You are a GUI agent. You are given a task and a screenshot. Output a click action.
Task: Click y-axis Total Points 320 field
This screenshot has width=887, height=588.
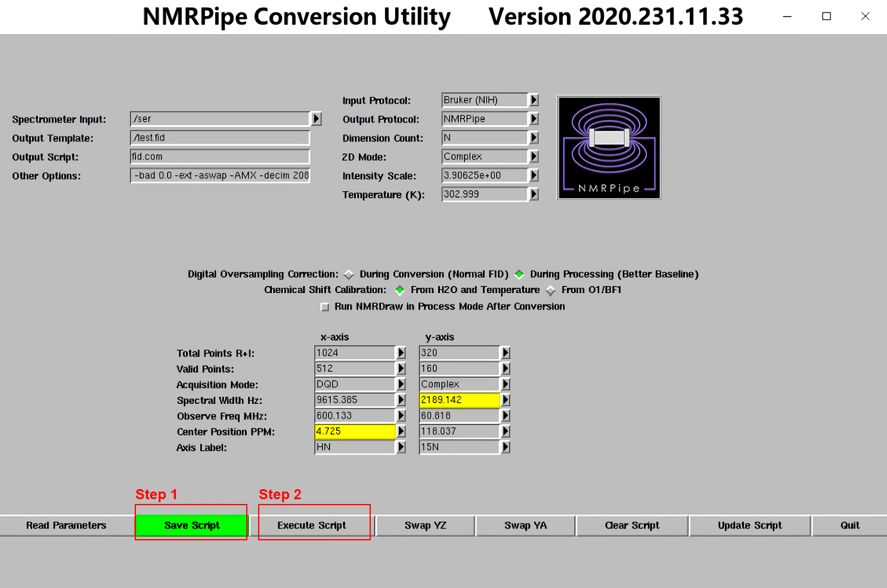coord(460,353)
